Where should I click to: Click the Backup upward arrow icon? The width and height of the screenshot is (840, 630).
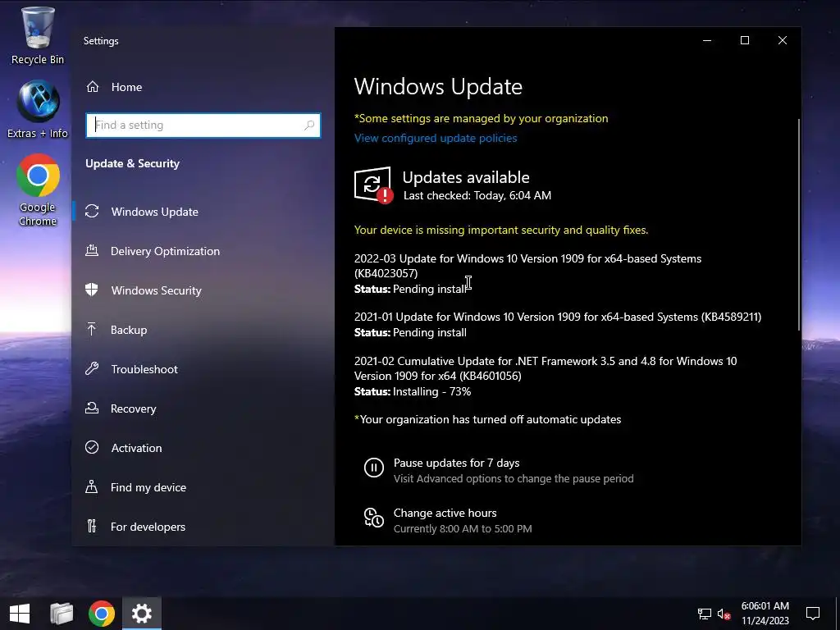point(92,330)
